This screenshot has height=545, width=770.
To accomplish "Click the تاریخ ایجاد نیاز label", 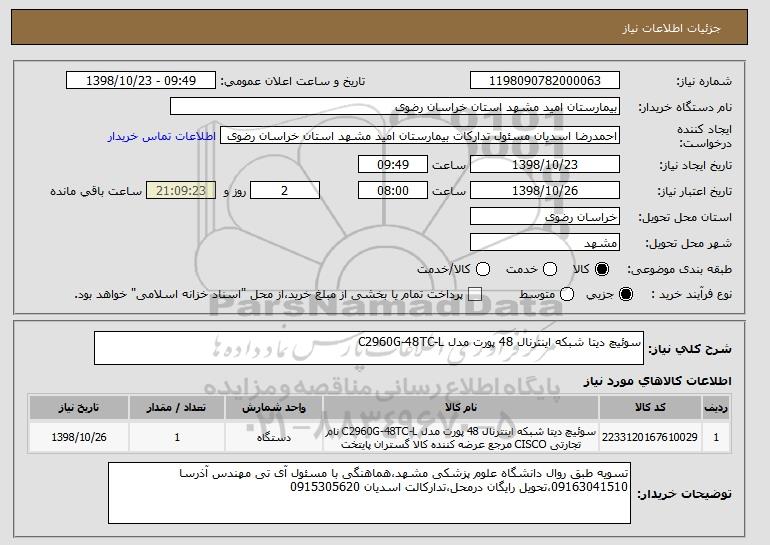I will (695, 165).
